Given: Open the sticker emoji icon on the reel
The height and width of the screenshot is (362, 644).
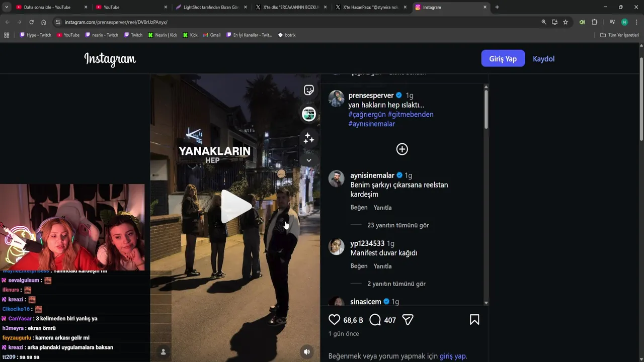Looking at the screenshot, I should [309, 90].
